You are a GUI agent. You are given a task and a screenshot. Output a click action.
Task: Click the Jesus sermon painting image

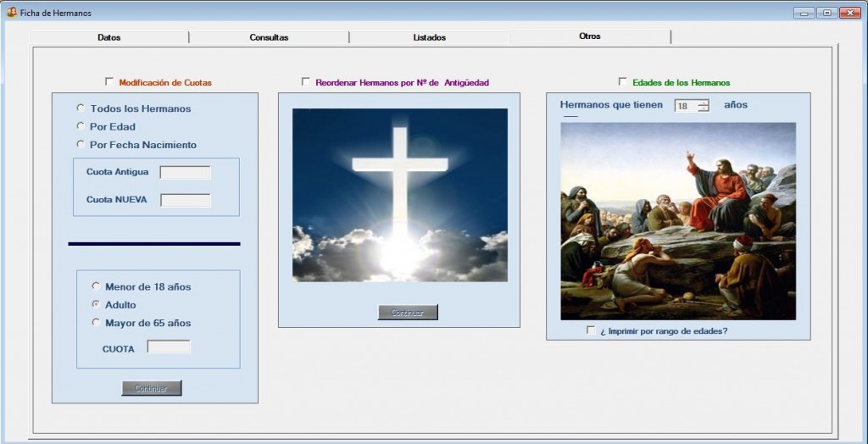[678, 220]
